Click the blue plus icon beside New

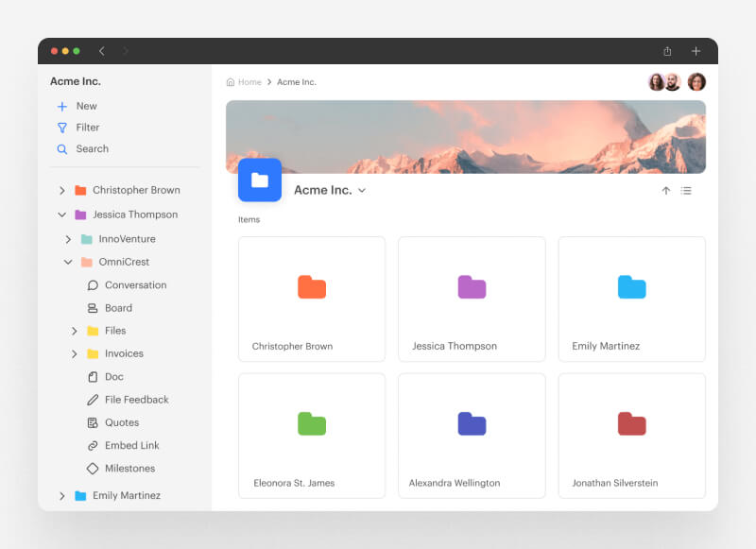62,106
